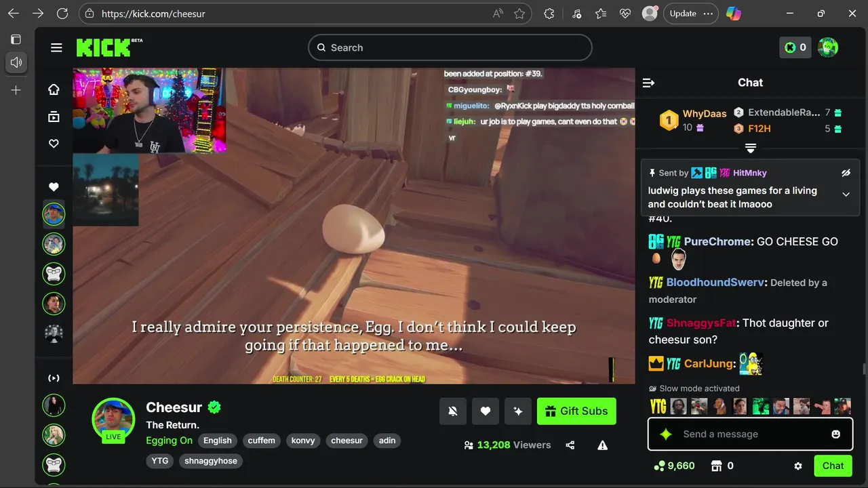868x488 pixels.
Task: Open PureChrome's username in chat
Action: pos(718,241)
